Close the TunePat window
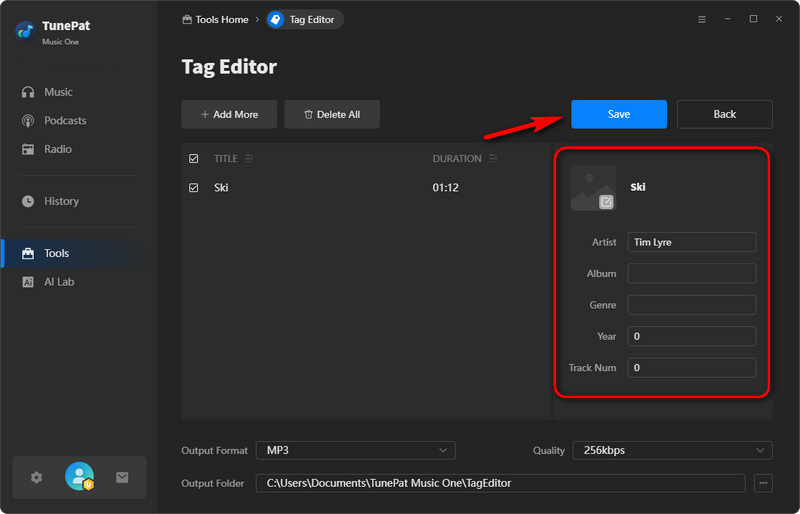800x514 pixels. 779,19
